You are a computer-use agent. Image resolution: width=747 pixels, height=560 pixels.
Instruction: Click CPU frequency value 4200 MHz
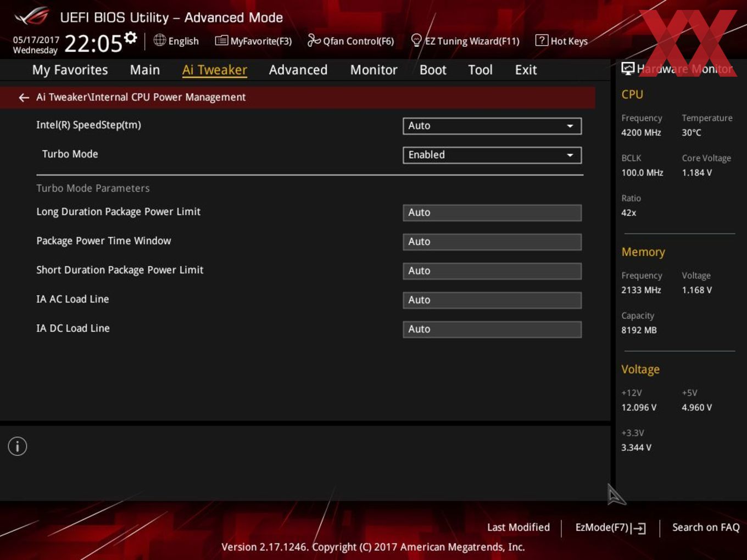click(x=641, y=132)
